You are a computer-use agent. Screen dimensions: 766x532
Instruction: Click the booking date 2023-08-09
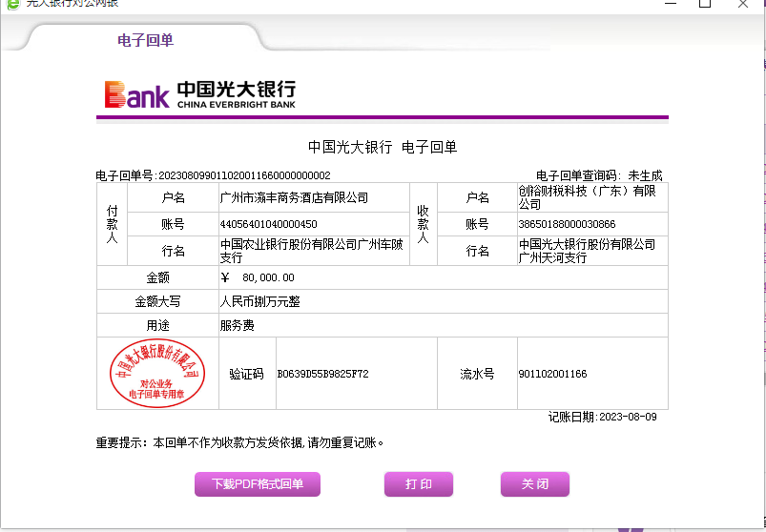[628, 418]
